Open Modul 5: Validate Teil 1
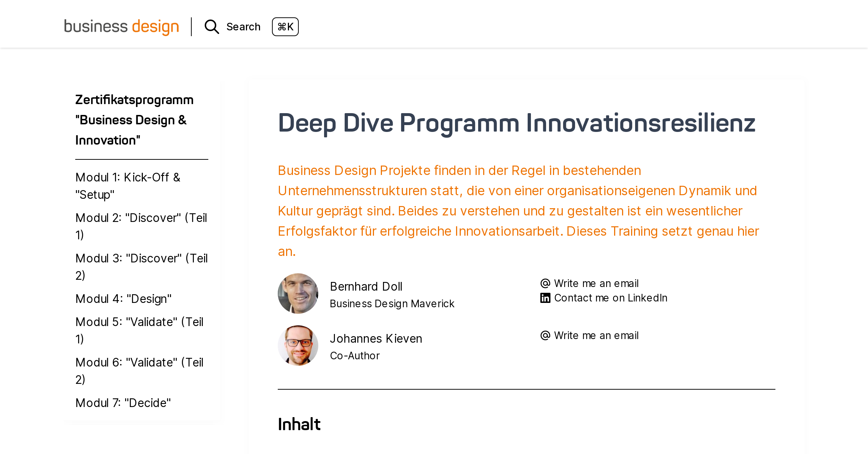This screenshot has height=454, width=868. click(139, 330)
